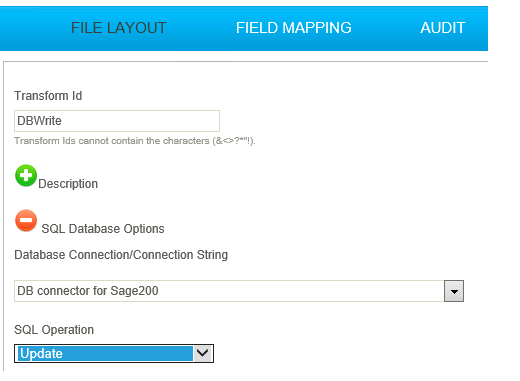Click blank panel area right of Transform Id field

(x=350, y=121)
